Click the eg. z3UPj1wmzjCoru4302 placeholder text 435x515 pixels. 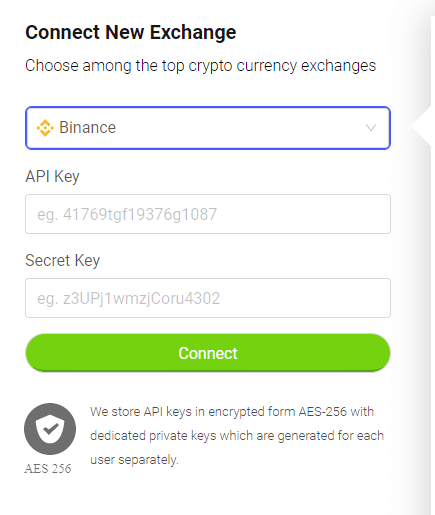128,298
